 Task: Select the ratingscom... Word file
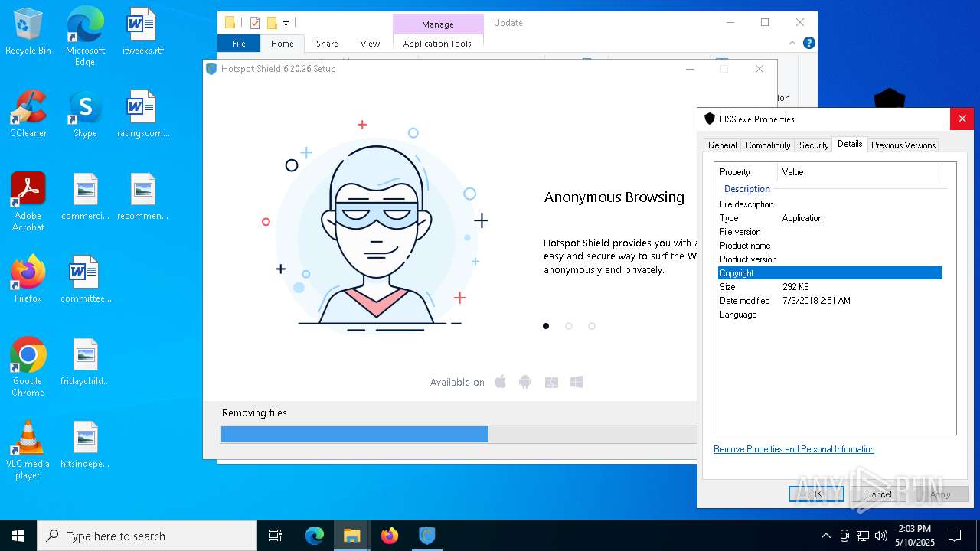[142, 115]
